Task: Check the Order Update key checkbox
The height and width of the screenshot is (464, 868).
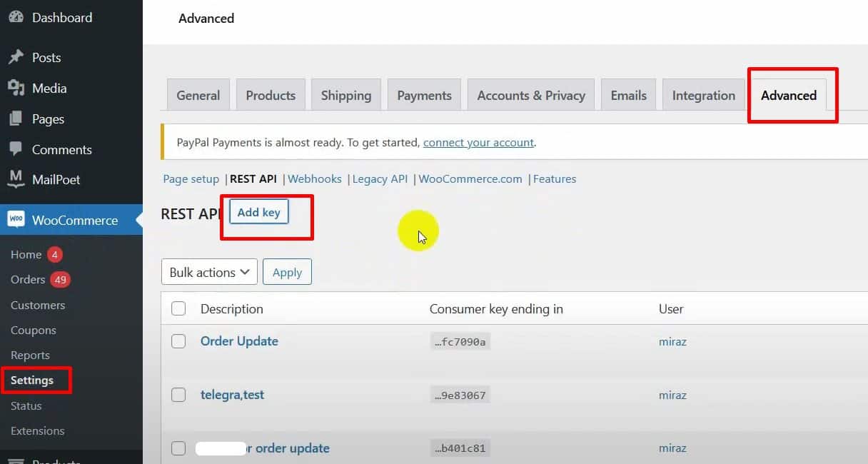Action: [x=178, y=341]
